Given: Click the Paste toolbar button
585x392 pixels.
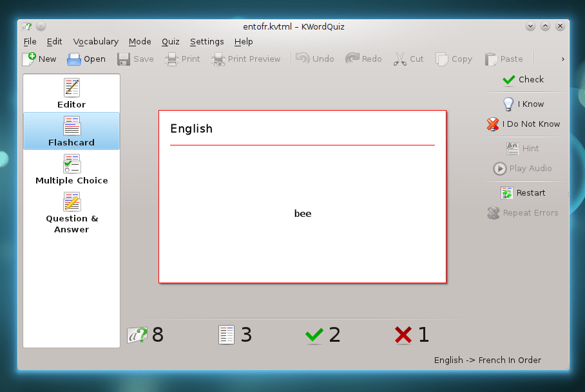Looking at the screenshot, I should click(504, 59).
